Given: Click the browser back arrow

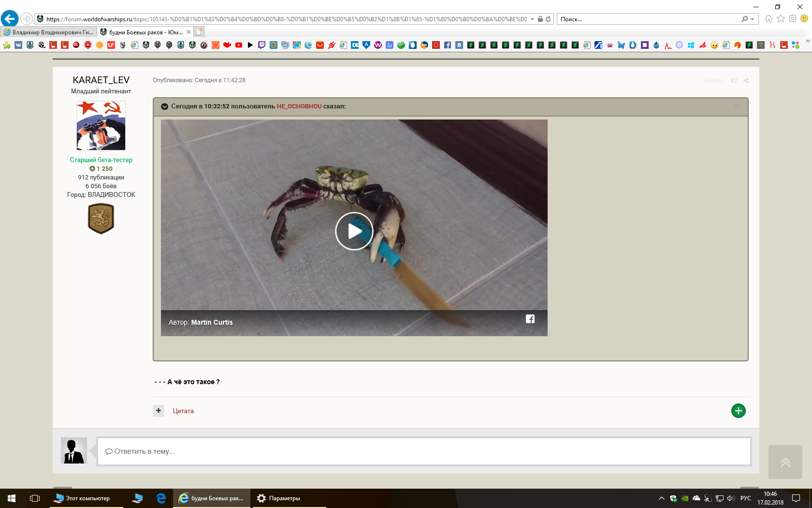Looking at the screenshot, I should coord(10,19).
